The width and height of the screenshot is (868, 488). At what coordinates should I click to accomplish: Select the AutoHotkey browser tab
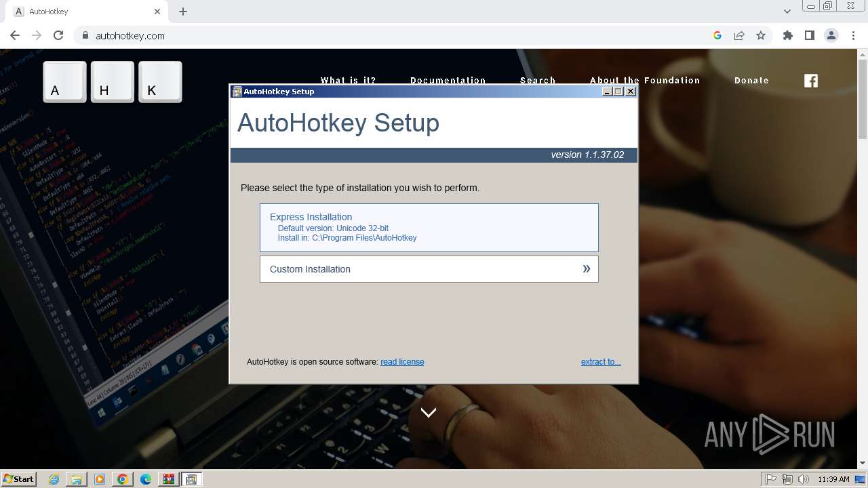coord(87,12)
